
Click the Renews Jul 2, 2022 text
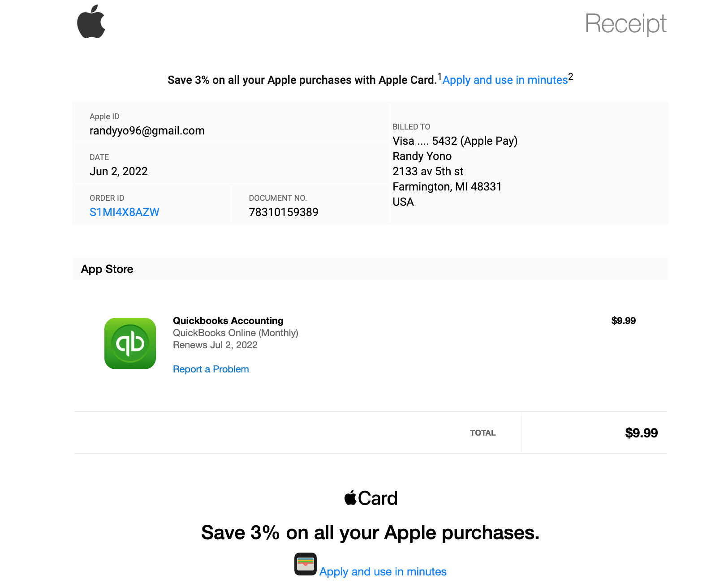(215, 345)
